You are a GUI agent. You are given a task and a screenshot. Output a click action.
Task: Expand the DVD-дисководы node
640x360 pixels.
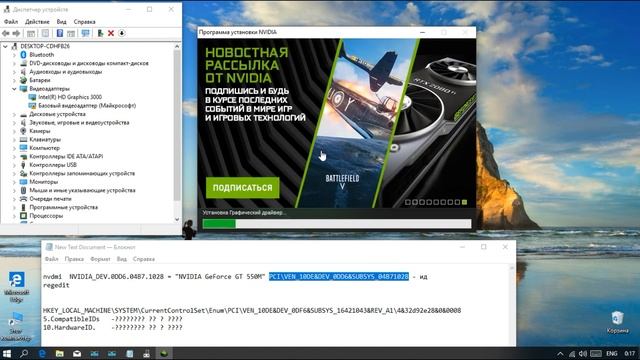tap(14, 63)
